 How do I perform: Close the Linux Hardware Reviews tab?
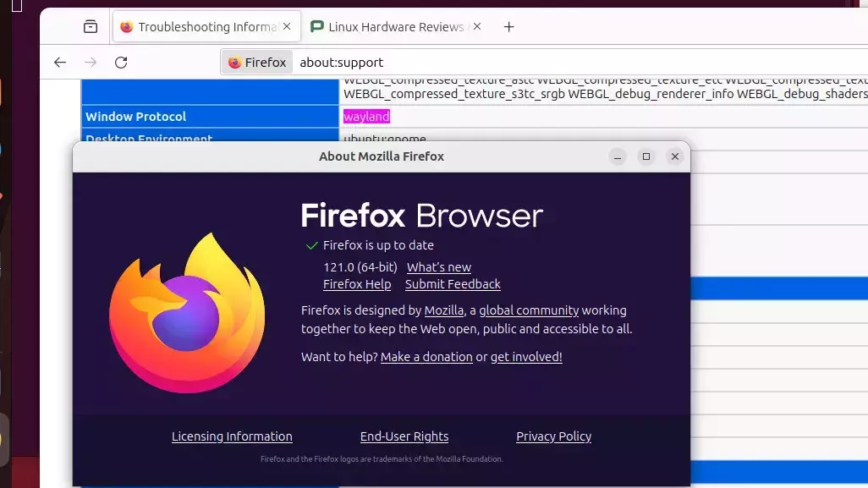[477, 26]
